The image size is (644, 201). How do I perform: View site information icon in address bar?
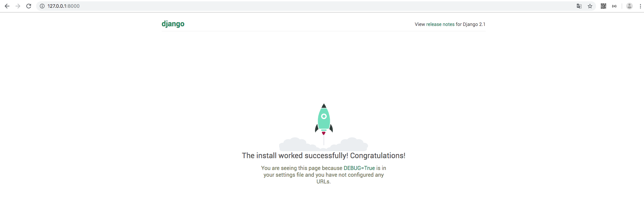coord(42,6)
